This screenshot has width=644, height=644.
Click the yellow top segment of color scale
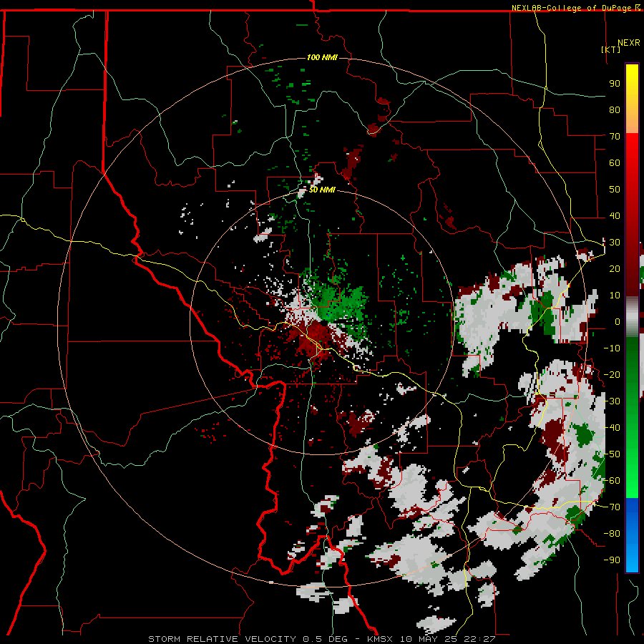point(632,99)
